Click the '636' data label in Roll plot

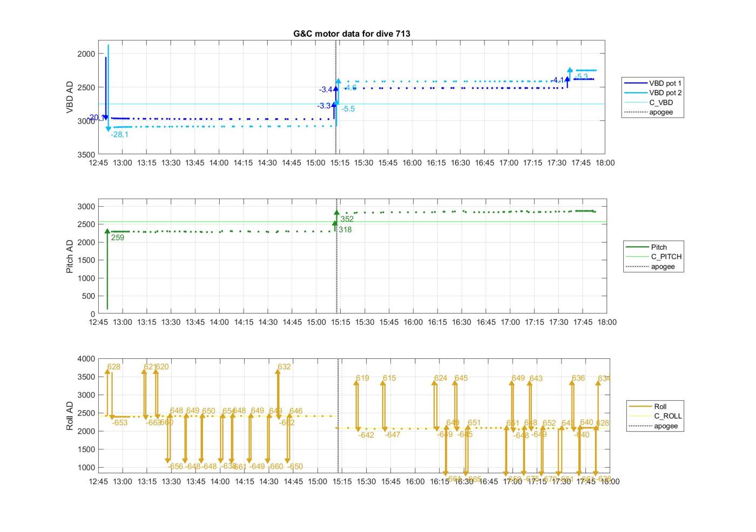pos(578,378)
